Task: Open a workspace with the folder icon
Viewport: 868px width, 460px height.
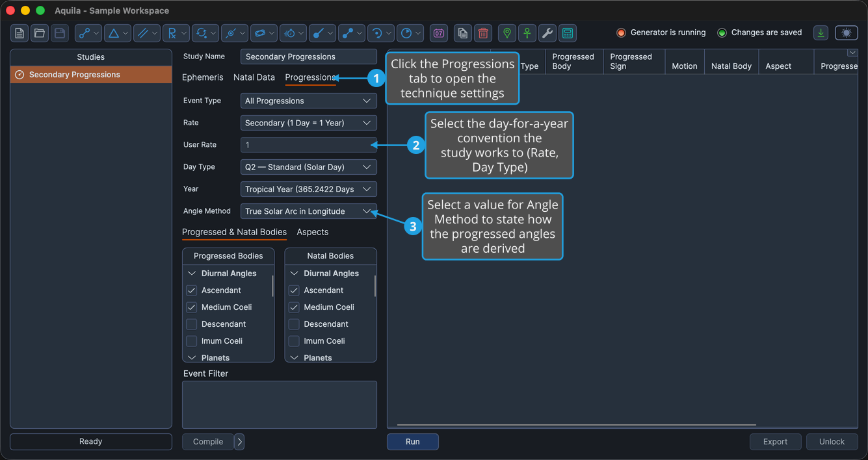Action: 40,33
